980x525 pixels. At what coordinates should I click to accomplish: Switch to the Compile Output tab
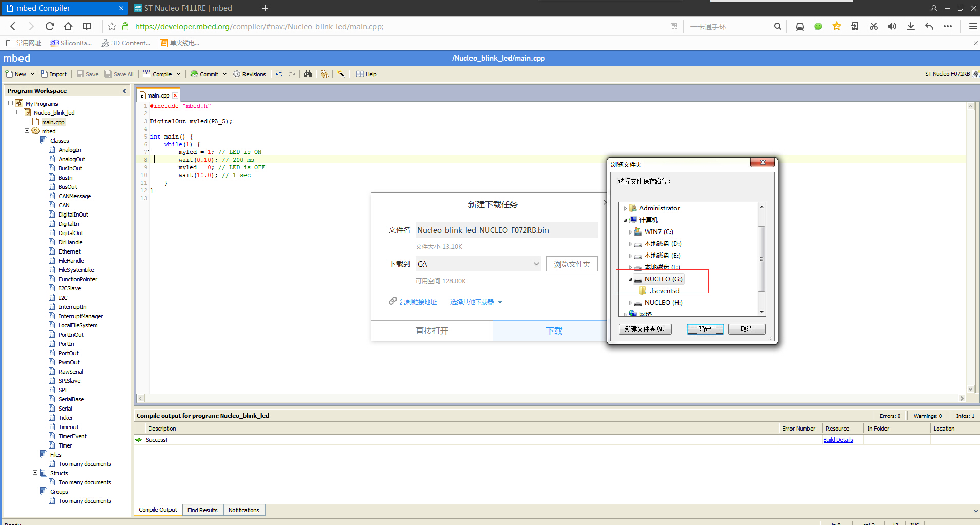[158, 510]
